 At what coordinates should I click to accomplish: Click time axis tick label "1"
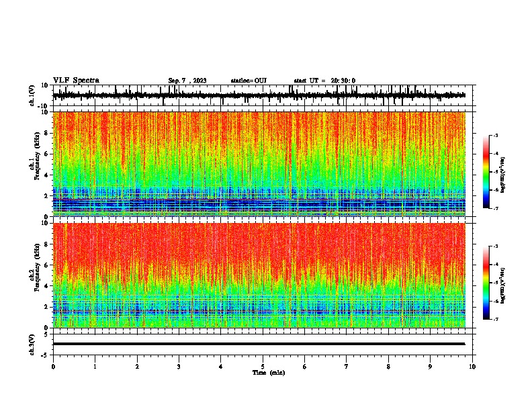95,367
